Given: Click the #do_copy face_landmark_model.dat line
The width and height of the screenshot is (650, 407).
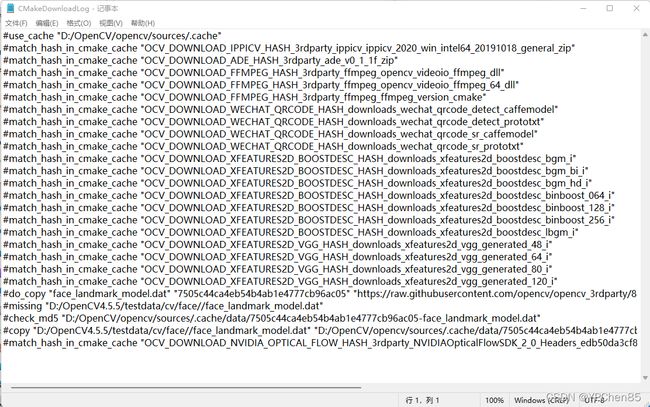Looking at the screenshot, I should pos(320,294).
